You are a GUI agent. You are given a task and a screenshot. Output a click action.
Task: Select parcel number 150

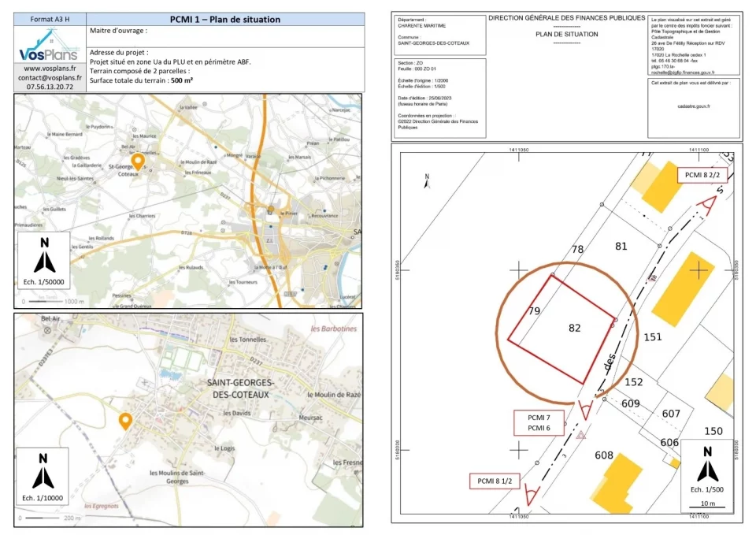(713, 431)
